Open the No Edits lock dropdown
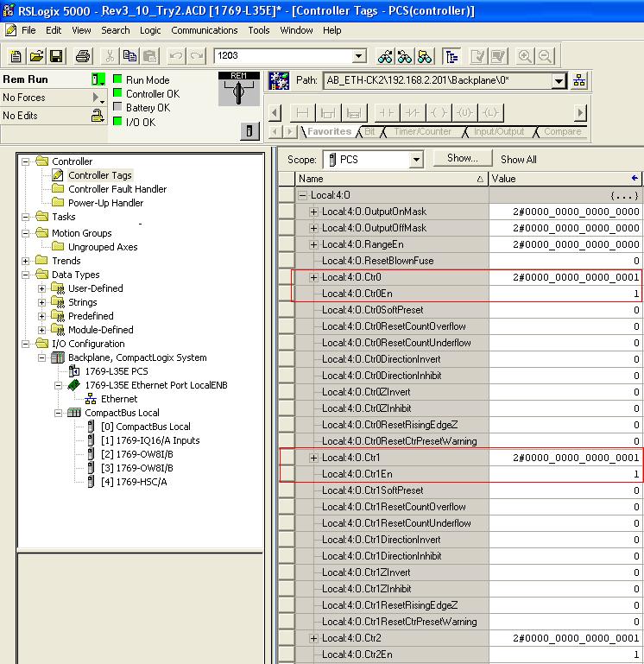 click(x=98, y=116)
